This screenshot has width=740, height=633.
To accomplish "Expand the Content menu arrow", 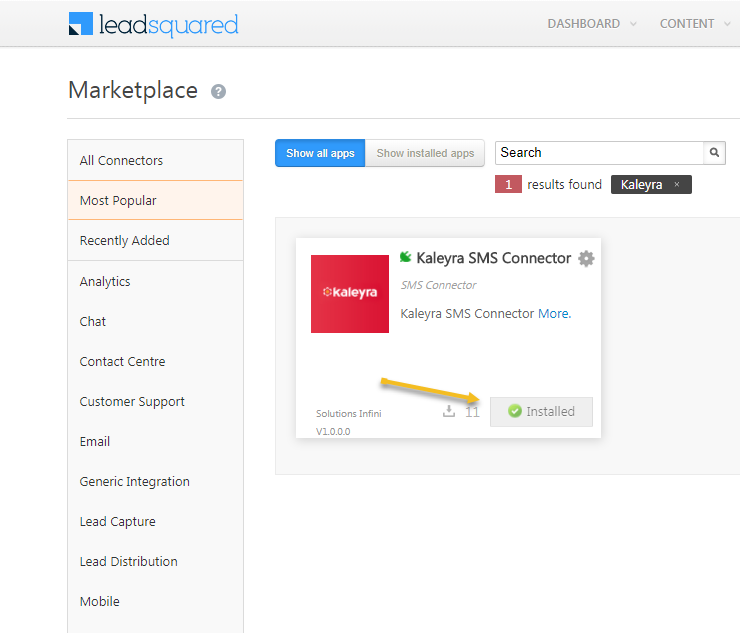I will 727,24.
